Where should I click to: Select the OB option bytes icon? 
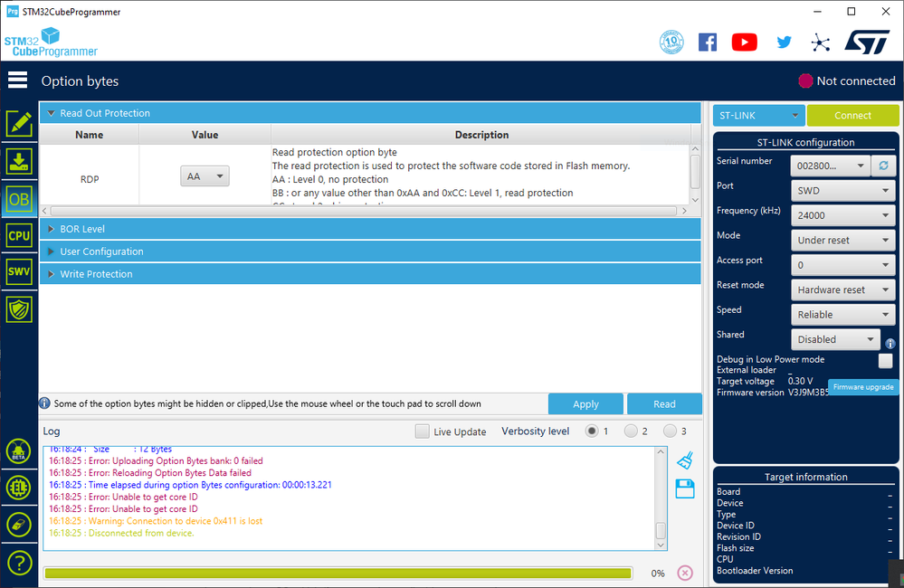(x=19, y=199)
